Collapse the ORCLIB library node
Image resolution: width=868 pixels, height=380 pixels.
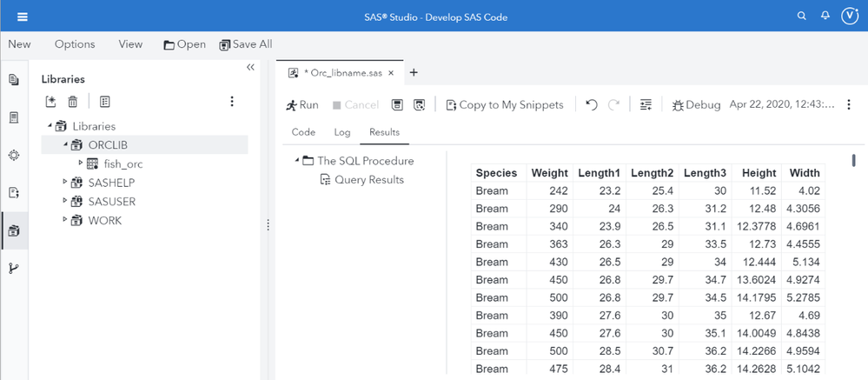pos(64,144)
